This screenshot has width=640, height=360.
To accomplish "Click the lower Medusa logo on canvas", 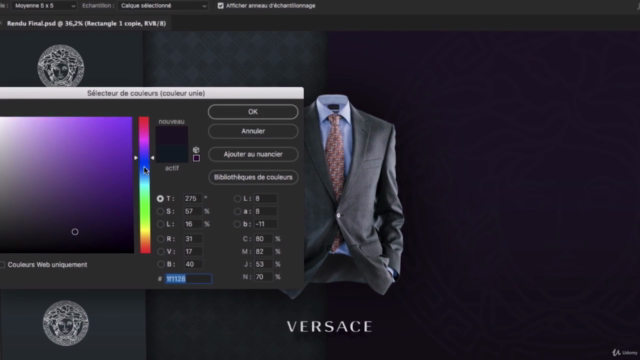I will [66, 323].
